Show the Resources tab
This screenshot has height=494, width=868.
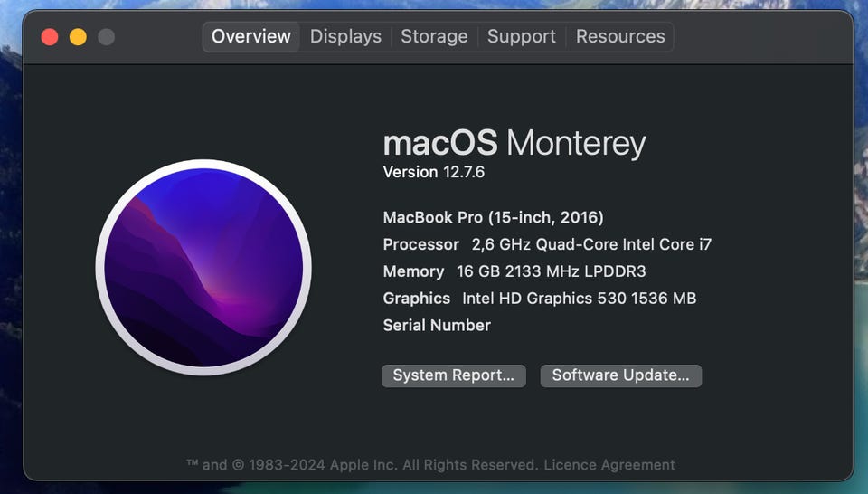tap(620, 37)
